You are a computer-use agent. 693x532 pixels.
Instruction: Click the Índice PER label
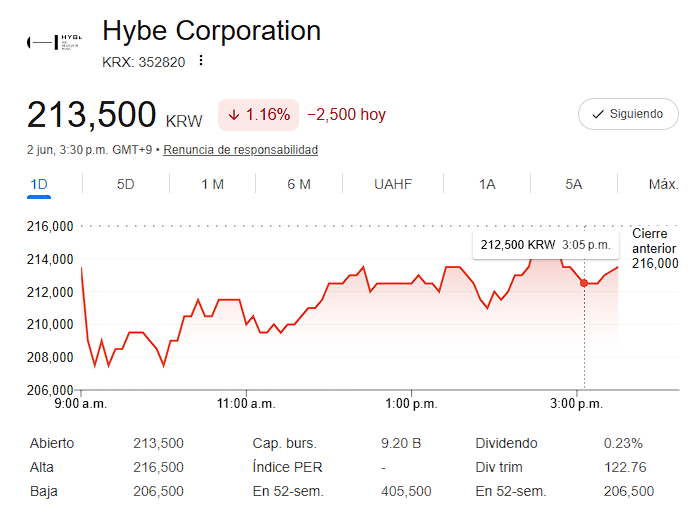pyautogui.click(x=287, y=467)
